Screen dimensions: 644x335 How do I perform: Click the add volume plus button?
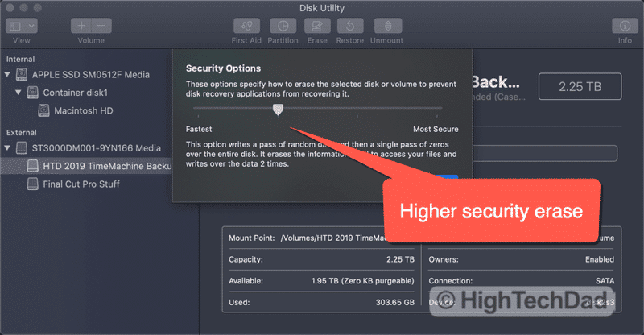pyautogui.click(x=82, y=25)
